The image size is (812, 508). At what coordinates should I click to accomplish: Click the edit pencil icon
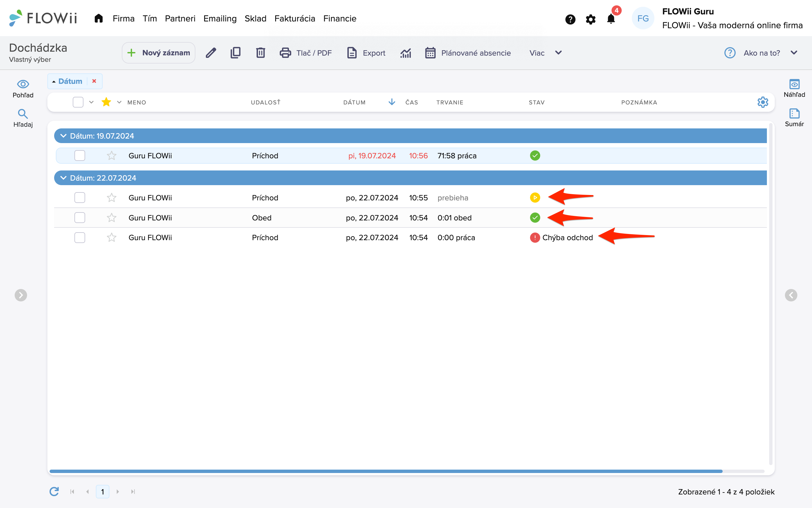tap(211, 53)
